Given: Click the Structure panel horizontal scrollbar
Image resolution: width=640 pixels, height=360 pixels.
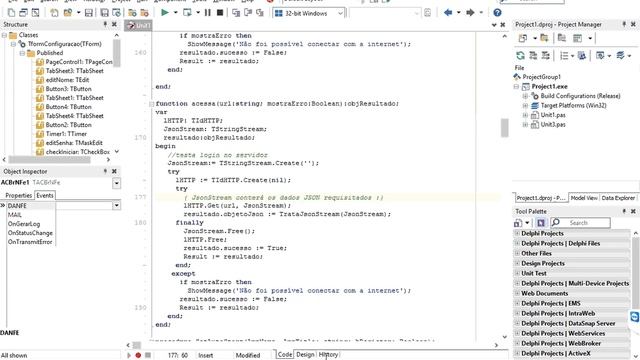Looking at the screenshot, I should 49,160.
